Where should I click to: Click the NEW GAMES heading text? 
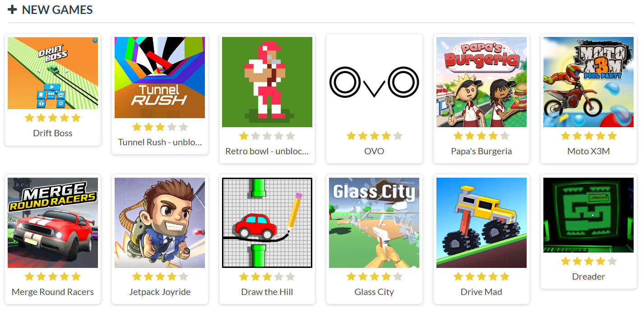tap(57, 9)
